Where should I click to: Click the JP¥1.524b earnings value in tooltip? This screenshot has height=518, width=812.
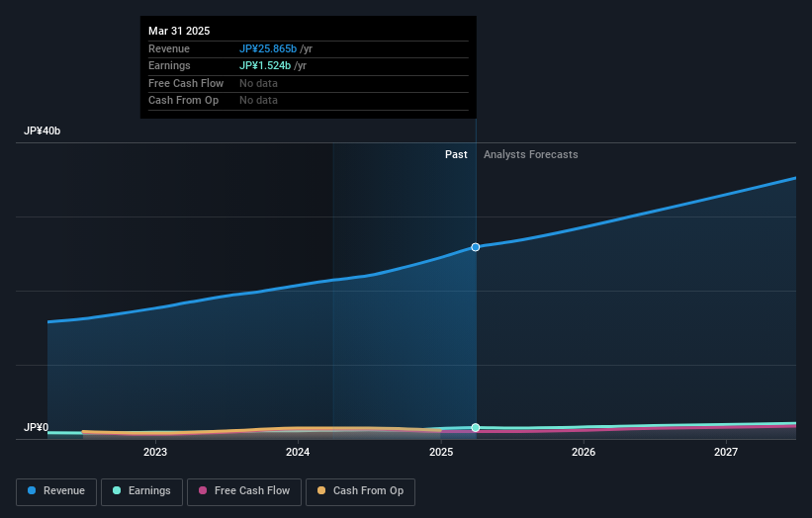tap(265, 65)
